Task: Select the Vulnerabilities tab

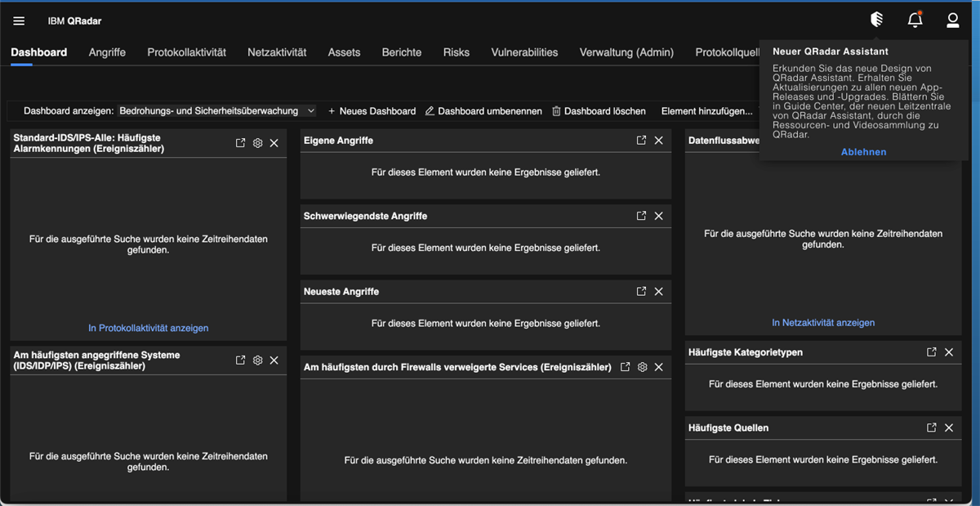Action: [x=524, y=52]
